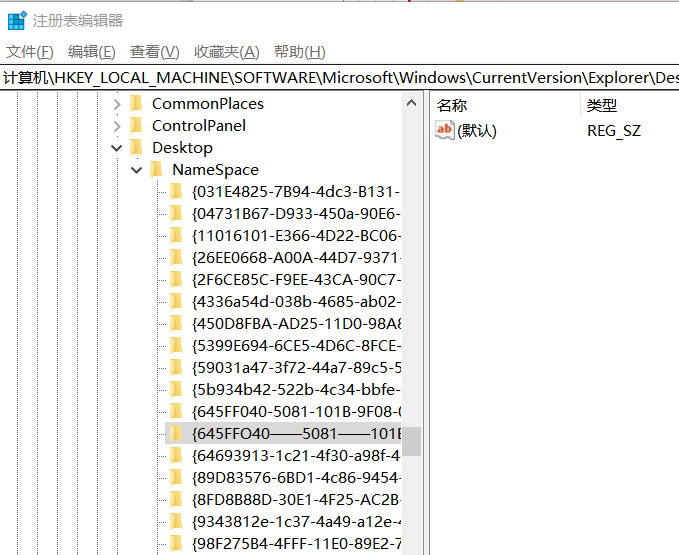
Task: Click folder icon of {26EE0668-A00A key
Action: coord(176,258)
